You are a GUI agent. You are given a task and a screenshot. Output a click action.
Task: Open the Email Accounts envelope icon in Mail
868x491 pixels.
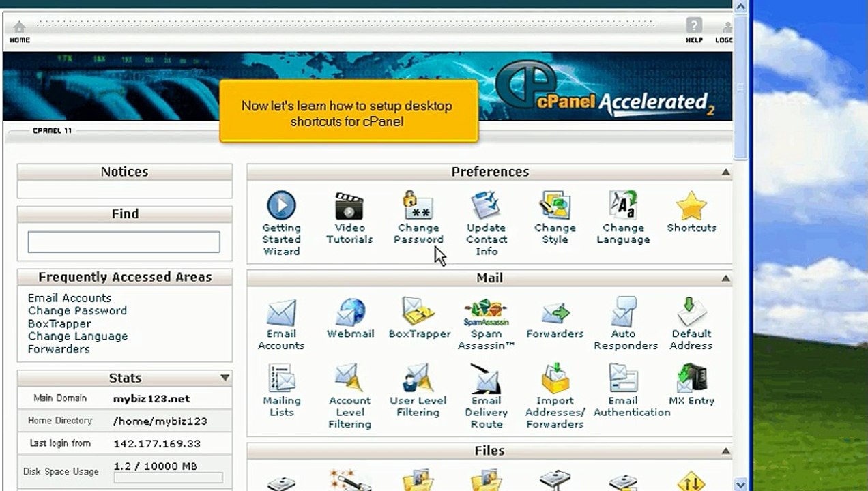click(x=281, y=312)
